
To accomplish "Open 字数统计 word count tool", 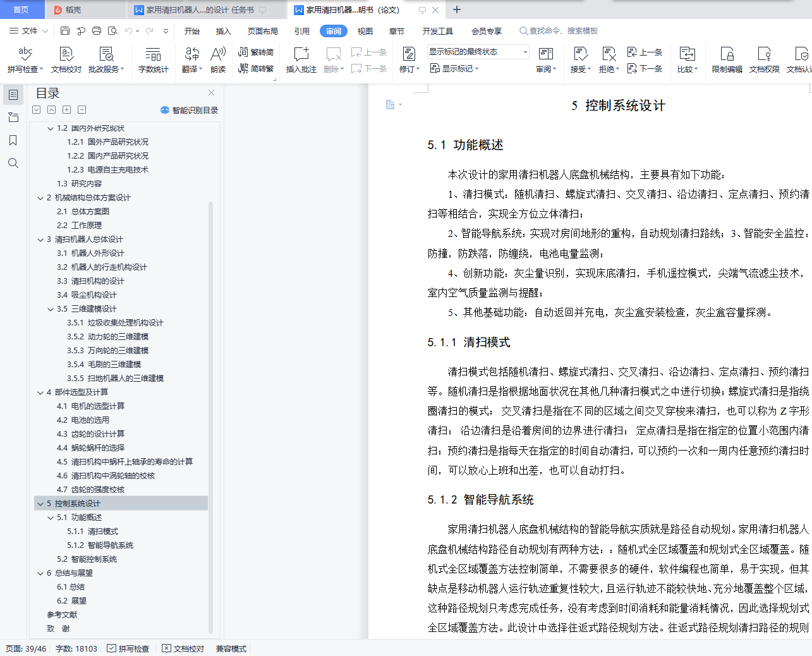I will point(154,60).
